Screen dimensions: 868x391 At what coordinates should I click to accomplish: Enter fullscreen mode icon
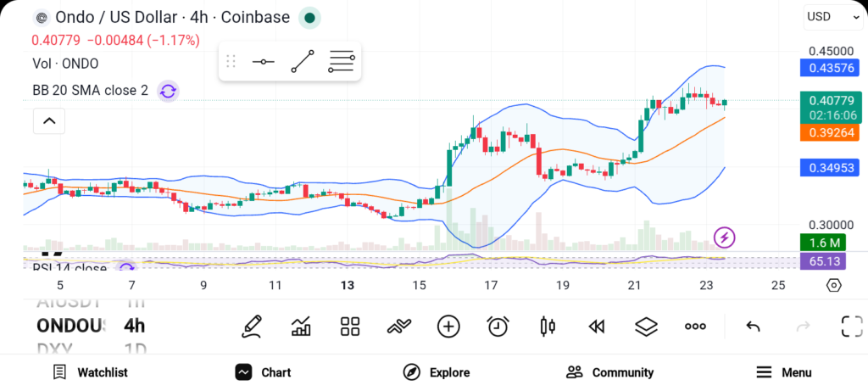(x=852, y=327)
